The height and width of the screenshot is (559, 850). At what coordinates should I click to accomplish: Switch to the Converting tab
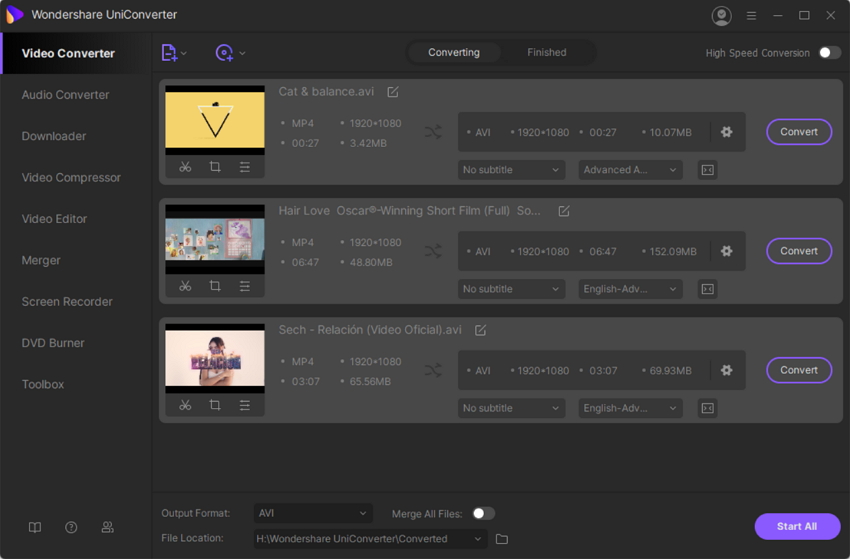point(454,53)
